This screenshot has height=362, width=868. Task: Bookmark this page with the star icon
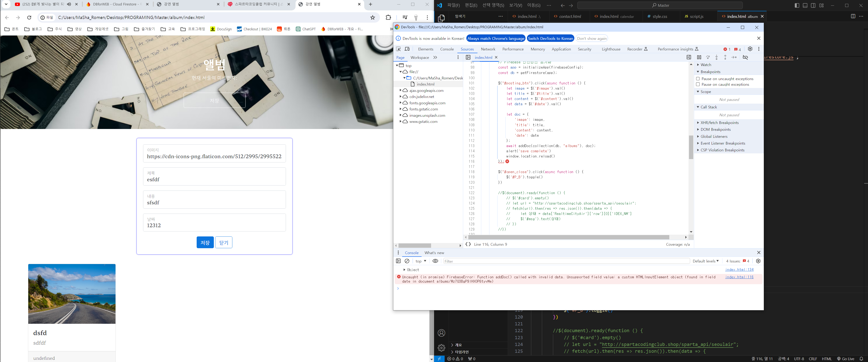(373, 18)
